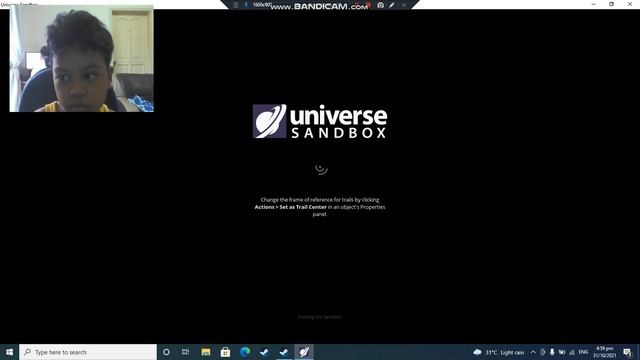The image size is (640, 360).
Task: Open the Bandicam bar menu icon
Action: [x=236, y=5]
